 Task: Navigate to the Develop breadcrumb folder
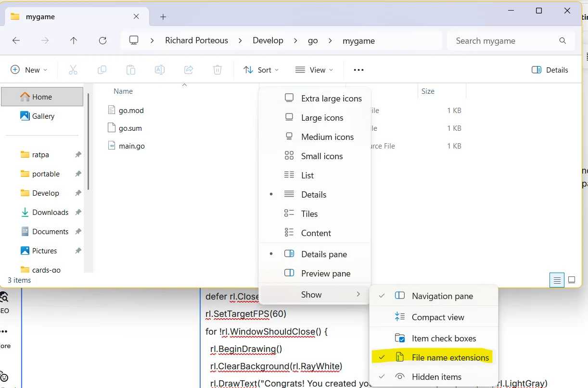click(268, 40)
